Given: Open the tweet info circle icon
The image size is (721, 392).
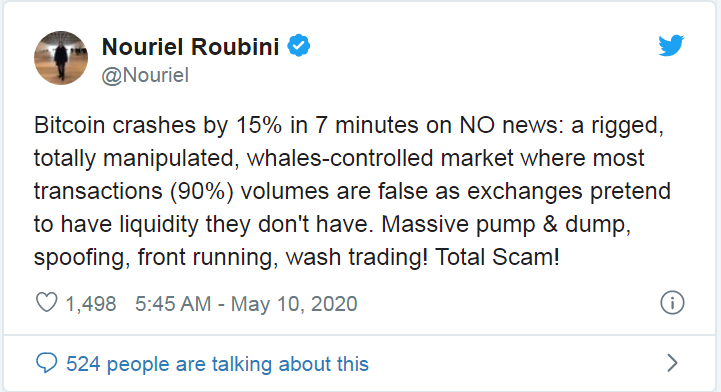Looking at the screenshot, I should pyautogui.click(x=672, y=303).
